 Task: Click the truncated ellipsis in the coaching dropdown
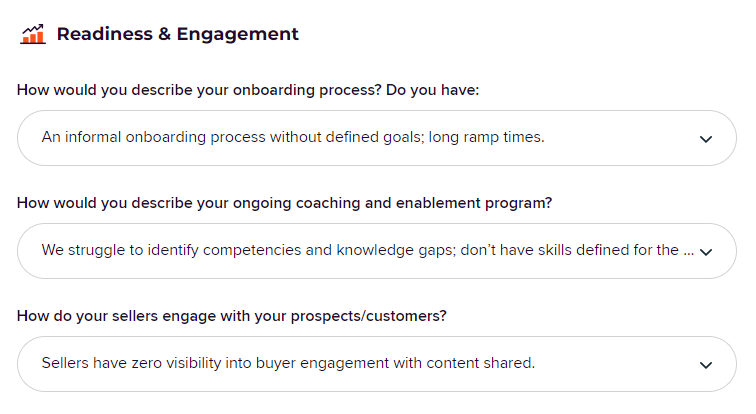pos(689,251)
